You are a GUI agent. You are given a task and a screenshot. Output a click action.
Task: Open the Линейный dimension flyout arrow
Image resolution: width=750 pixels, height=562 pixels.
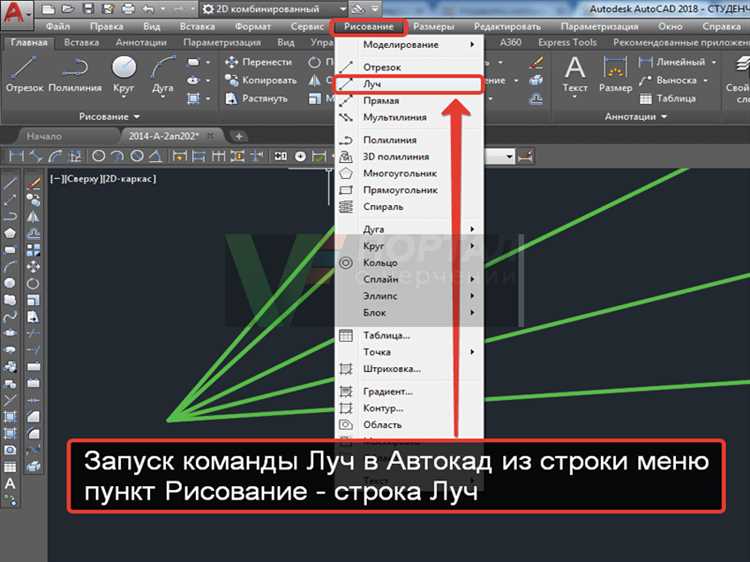click(x=714, y=62)
